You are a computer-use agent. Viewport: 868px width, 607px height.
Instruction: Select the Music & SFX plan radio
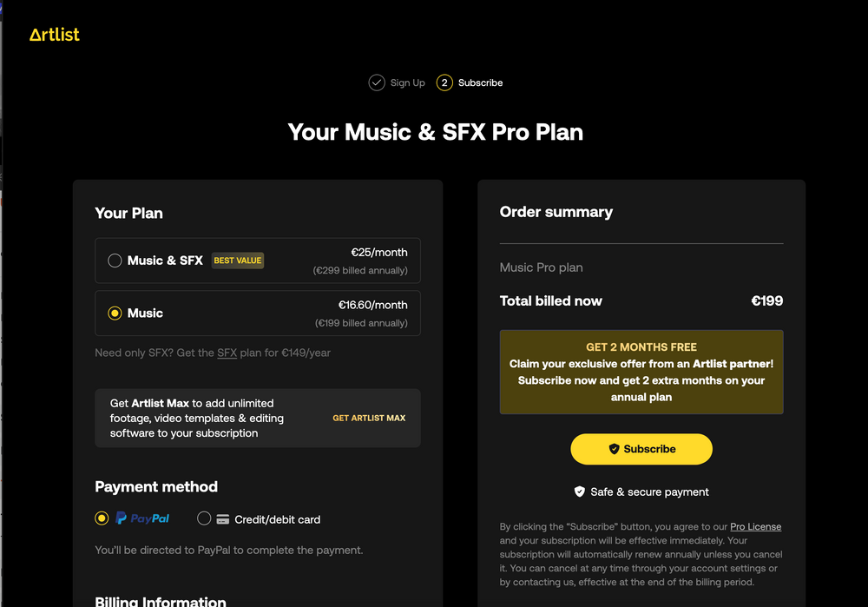(x=115, y=261)
